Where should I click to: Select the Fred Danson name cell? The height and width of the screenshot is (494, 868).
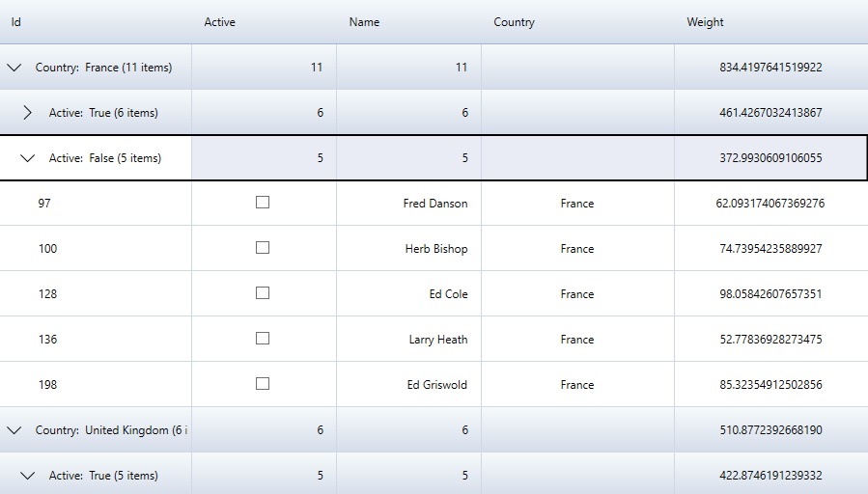pos(434,204)
